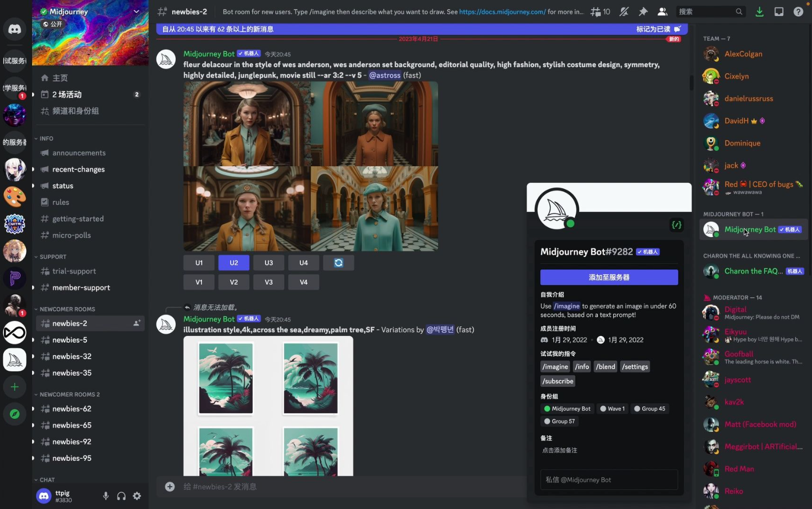Screen dimensions: 812x509
Task: Click the attach file plus icon
Action: click(170, 487)
